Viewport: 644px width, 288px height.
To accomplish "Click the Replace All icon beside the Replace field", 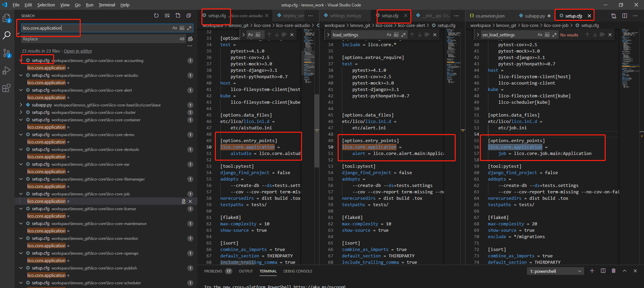I will (x=190, y=39).
